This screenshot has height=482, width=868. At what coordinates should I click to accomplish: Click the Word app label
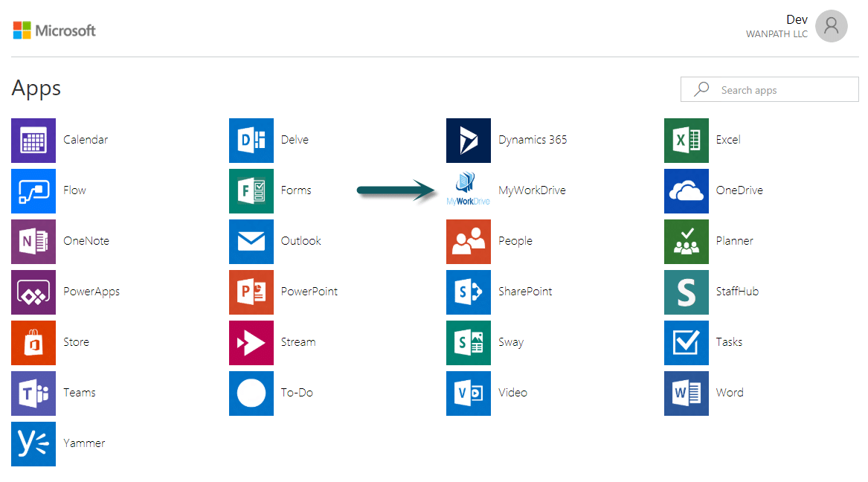[729, 393]
